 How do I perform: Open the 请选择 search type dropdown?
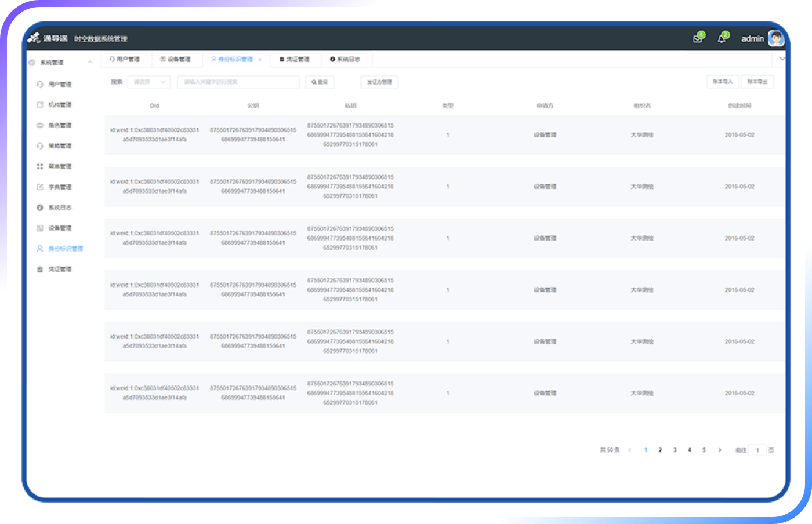coord(148,82)
